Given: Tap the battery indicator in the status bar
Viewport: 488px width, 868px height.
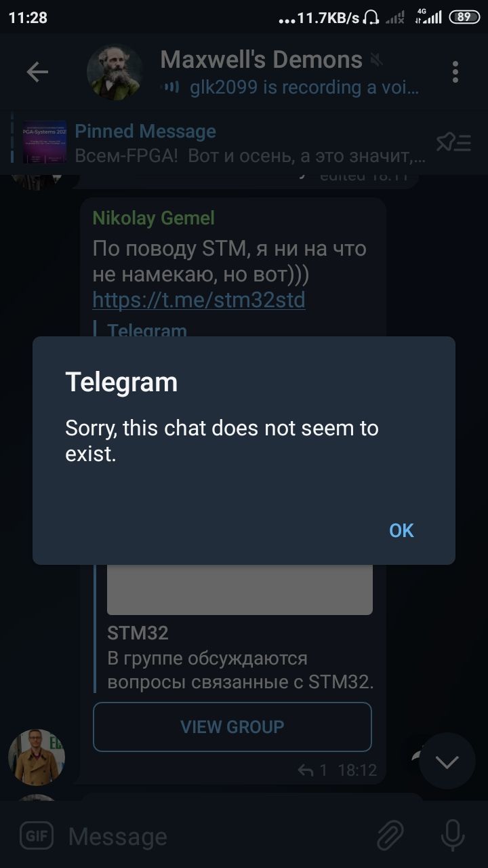Looking at the screenshot, I should [464, 18].
